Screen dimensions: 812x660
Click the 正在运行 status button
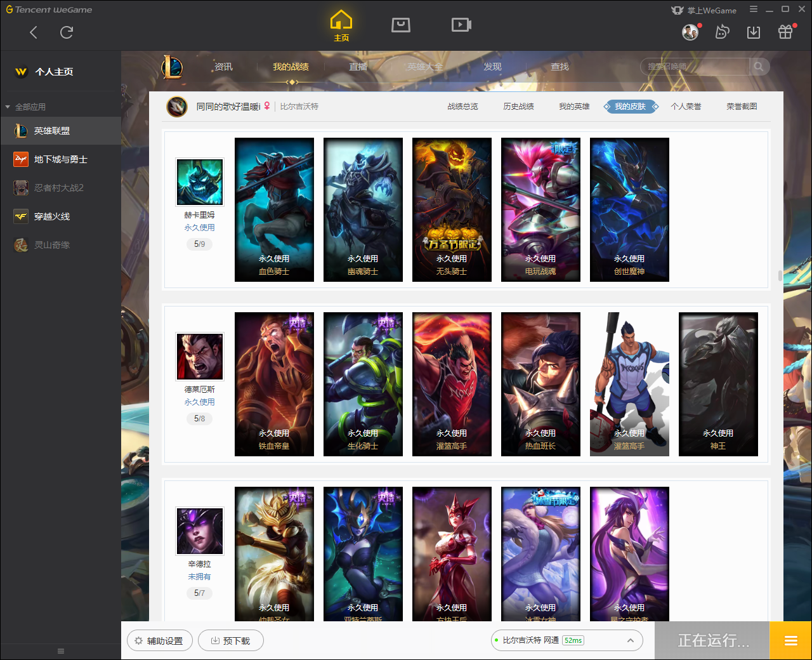(712, 640)
